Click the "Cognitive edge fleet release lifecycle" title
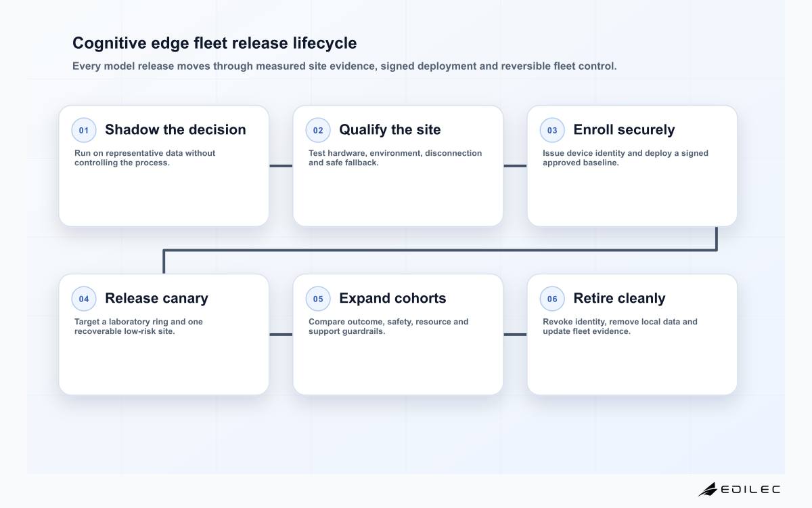 (x=215, y=43)
